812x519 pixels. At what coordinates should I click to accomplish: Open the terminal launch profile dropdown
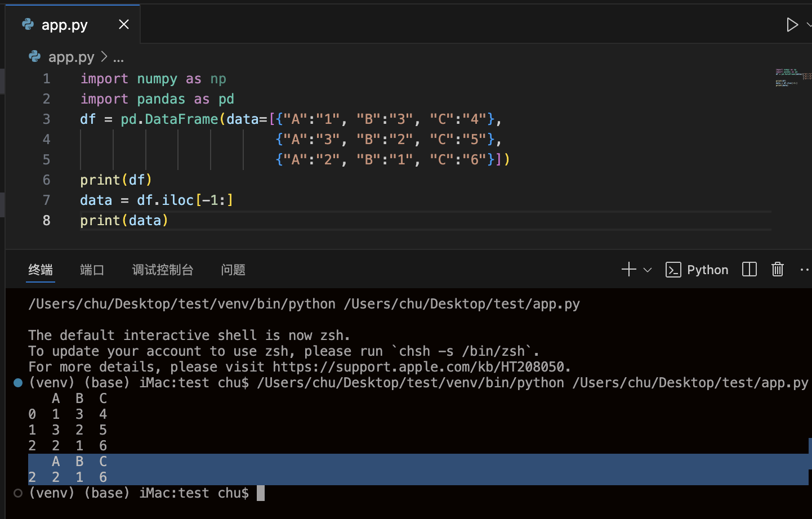coord(648,270)
